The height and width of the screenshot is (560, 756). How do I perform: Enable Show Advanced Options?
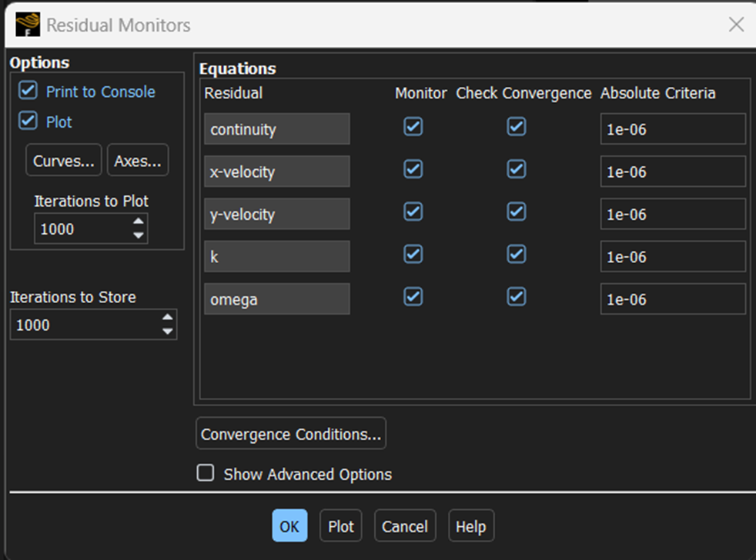coord(206,473)
